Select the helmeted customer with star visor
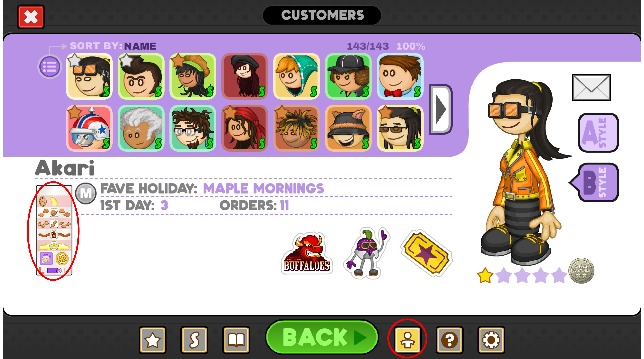Screen dimensions: 644x359 coord(89,128)
